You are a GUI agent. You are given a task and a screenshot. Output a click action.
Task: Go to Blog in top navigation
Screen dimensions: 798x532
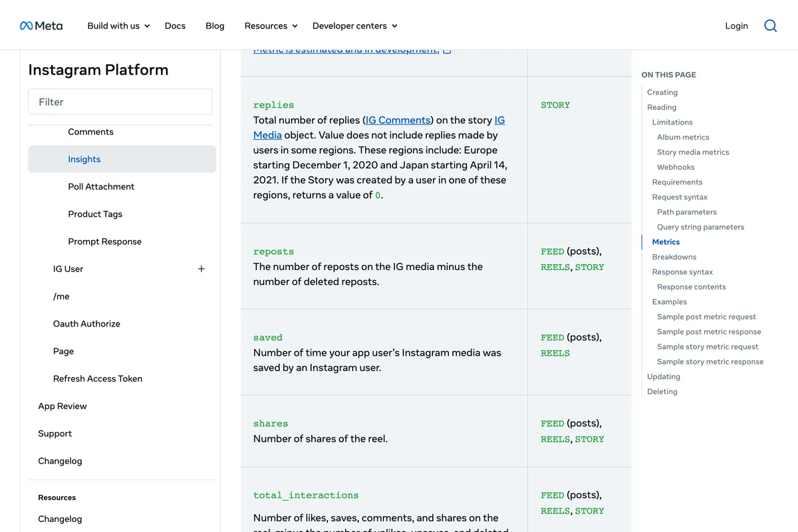(215, 26)
